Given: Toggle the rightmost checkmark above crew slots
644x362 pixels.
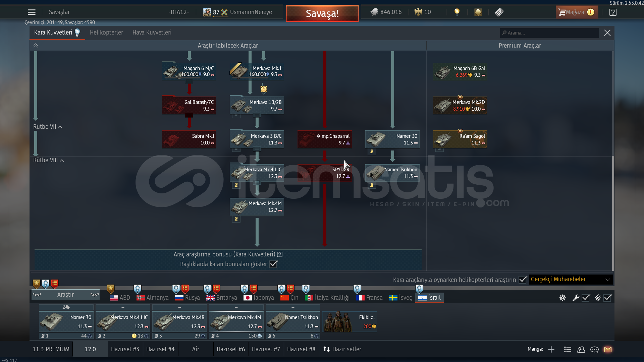Looking at the screenshot, I should point(608,298).
